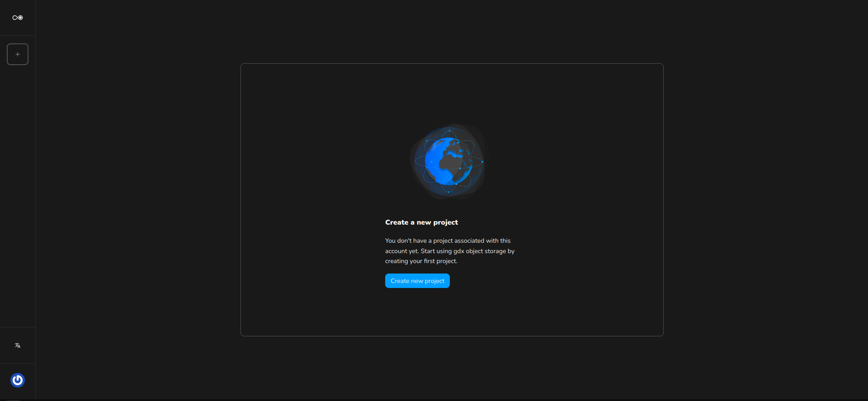Click the Create new project button
This screenshot has height=401, width=868.
[417, 281]
